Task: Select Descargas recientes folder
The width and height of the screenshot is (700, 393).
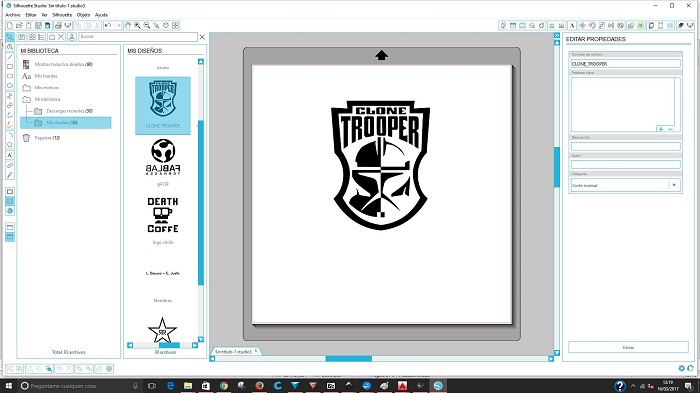Action: (69, 111)
